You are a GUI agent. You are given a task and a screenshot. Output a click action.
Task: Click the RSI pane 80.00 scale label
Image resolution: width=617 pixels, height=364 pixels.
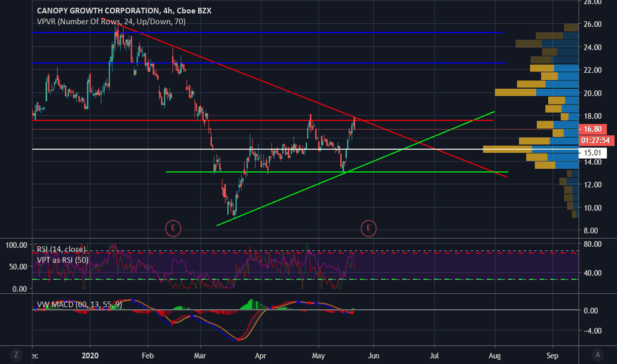(x=593, y=244)
